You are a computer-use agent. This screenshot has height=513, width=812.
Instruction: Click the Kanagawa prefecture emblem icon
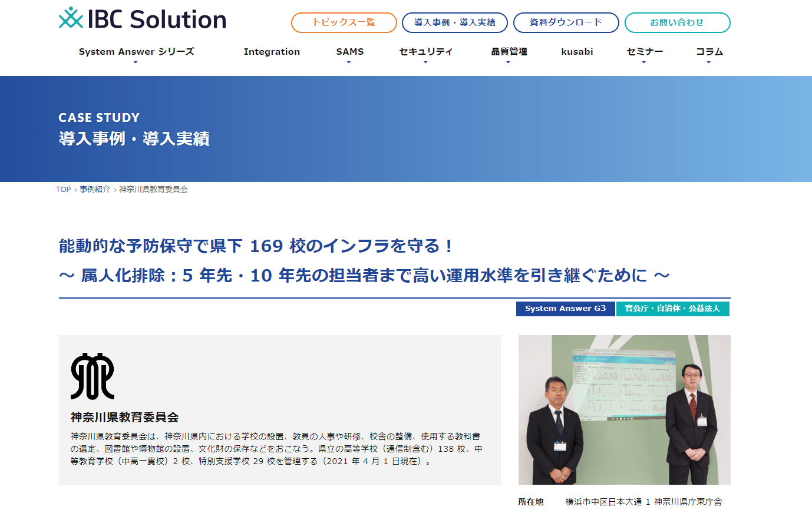(x=93, y=376)
